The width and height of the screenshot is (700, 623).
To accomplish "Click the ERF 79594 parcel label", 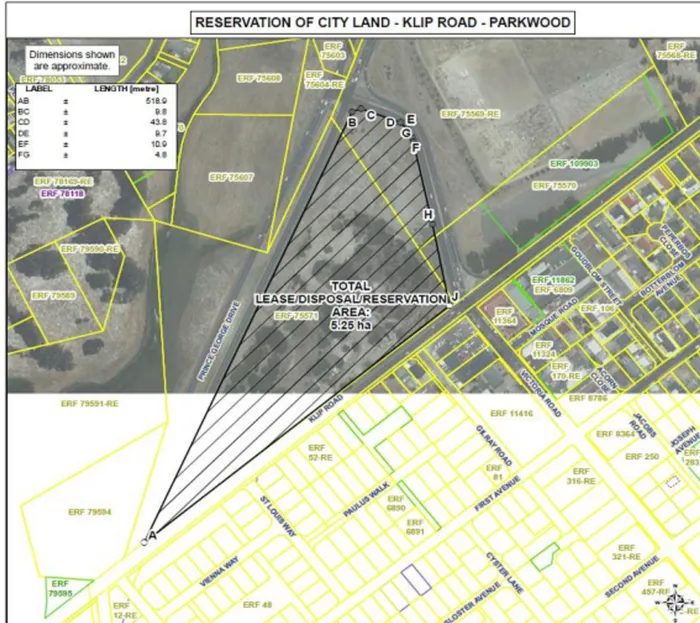I will 90,512.
